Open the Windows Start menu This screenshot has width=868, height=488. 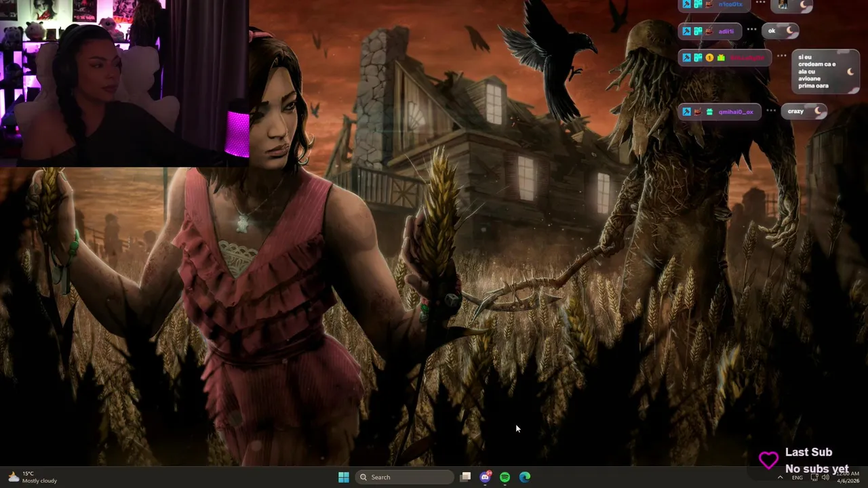pyautogui.click(x=344, y=477)
